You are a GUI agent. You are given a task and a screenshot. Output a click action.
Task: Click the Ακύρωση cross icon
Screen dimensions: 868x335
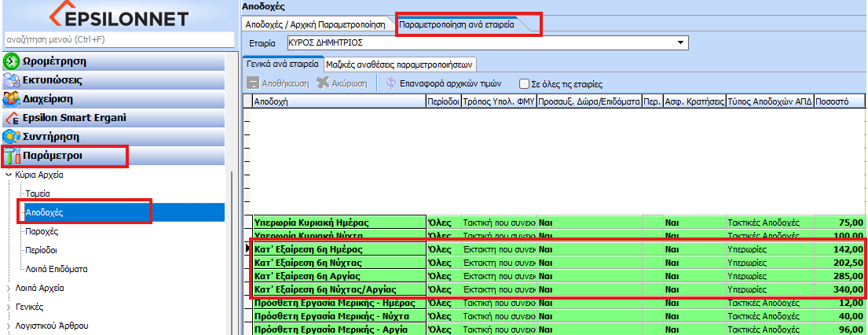click(323, 84)
